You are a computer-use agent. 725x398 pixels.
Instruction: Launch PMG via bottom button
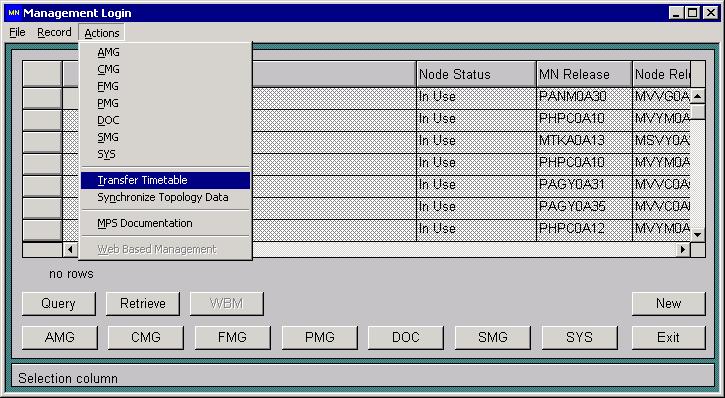(x=319, y=337)
